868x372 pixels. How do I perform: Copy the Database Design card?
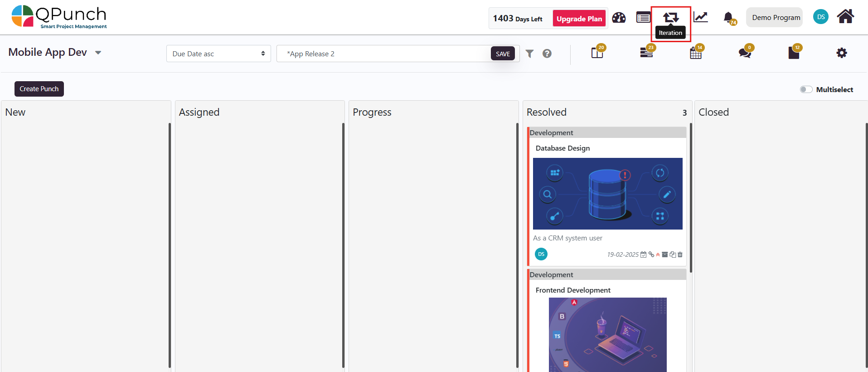pyautogui.click(x=673, y=255)
